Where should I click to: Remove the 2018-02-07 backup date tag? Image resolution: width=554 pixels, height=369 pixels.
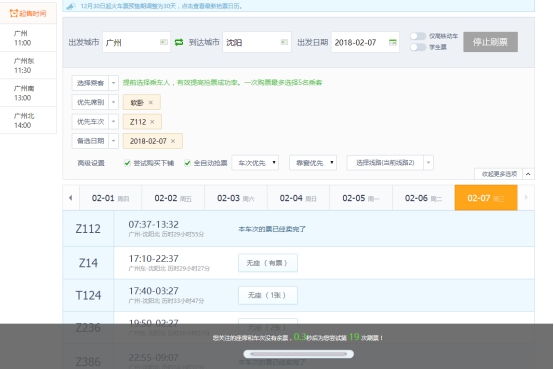pos(173,141)
